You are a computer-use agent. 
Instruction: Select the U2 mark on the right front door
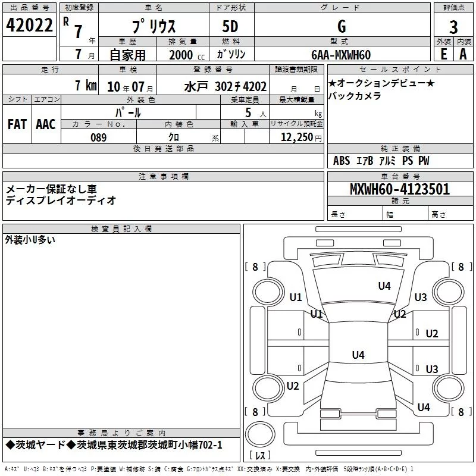[432, 333]
